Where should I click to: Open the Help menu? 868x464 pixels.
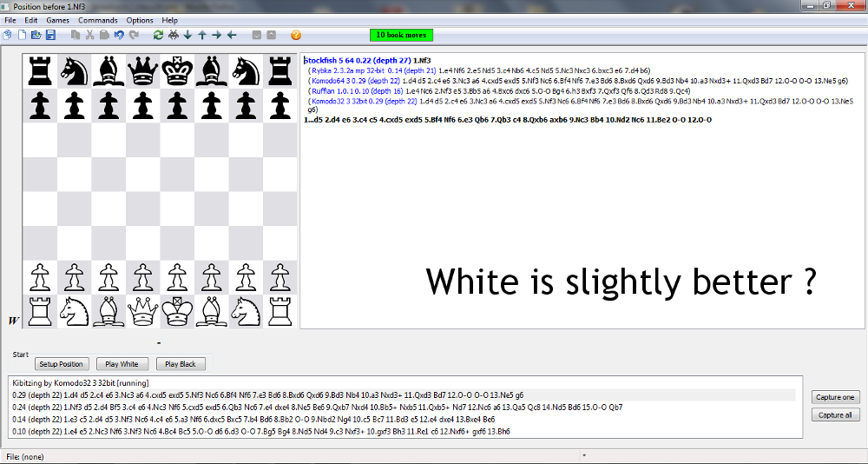click(170, 20)
